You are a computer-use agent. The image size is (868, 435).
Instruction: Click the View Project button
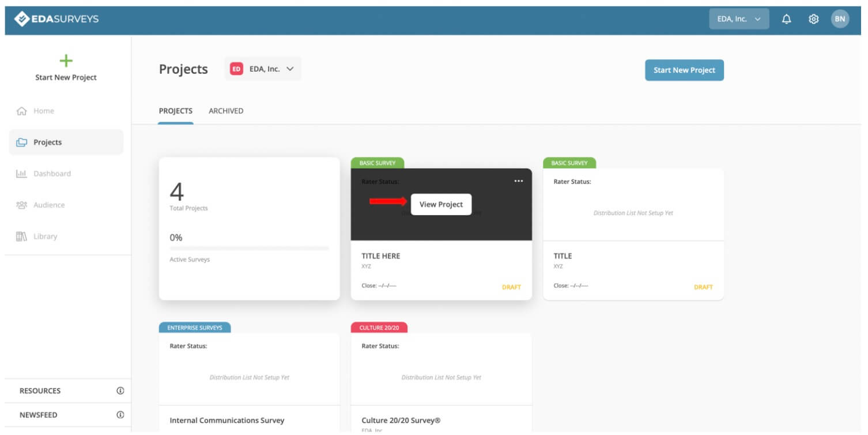(x=441, y=204)
